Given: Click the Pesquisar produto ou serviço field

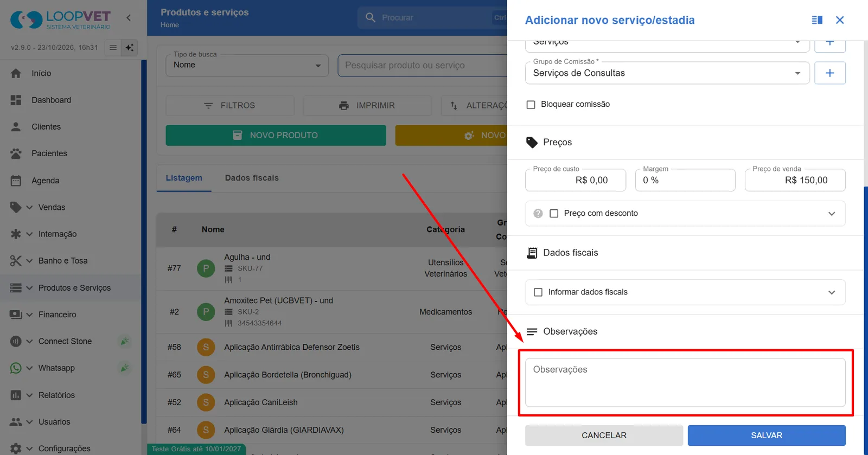Looking at the screenshot, I should point(422,66).
